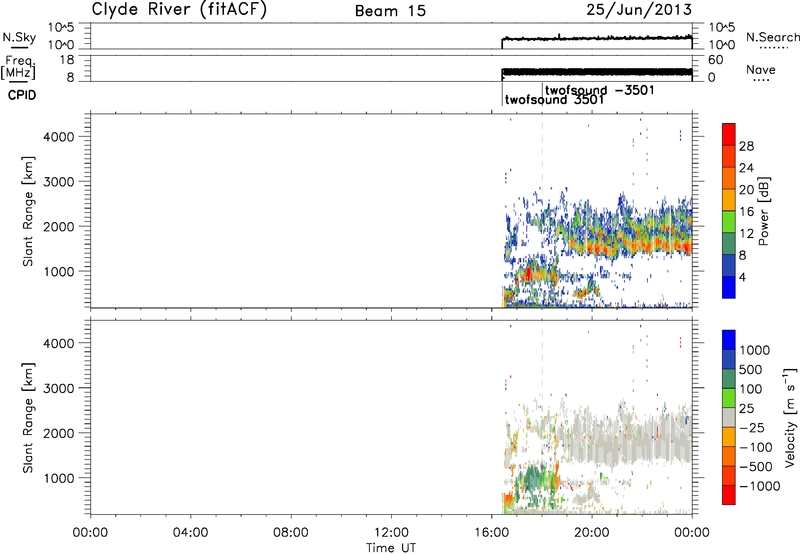The height and width of the screenshot is (554, 800).
Task: Click the red top segment of Power colorbar
Action: pos(729,134)
